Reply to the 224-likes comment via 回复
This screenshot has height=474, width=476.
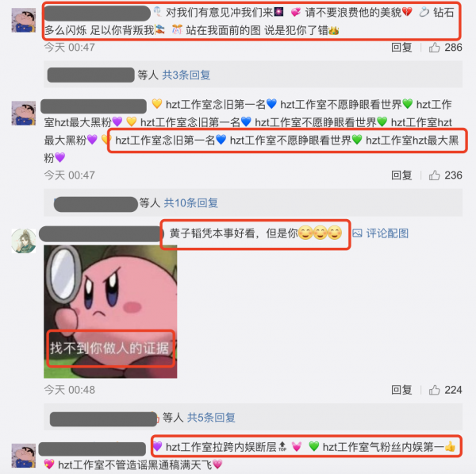click(401, 390)
